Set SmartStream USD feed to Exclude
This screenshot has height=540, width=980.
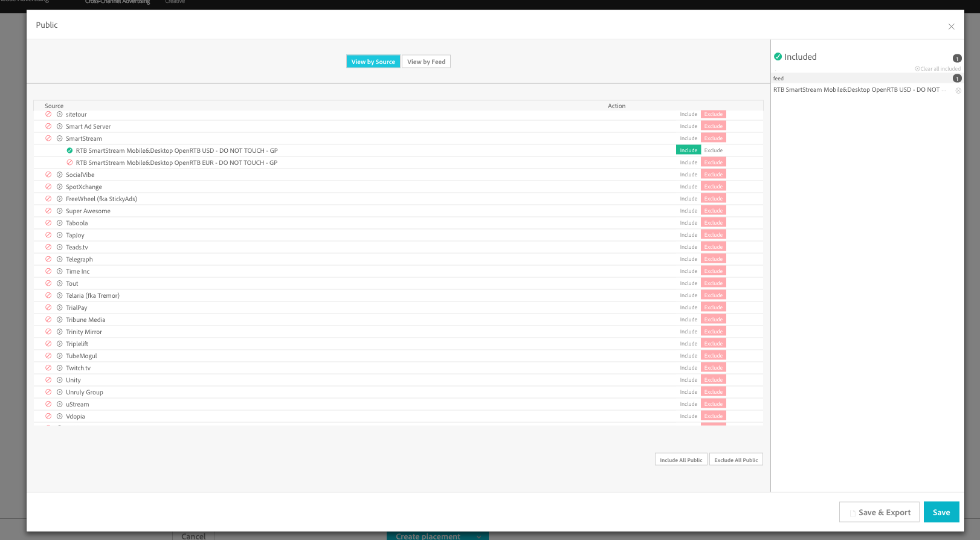click(713, 150)
